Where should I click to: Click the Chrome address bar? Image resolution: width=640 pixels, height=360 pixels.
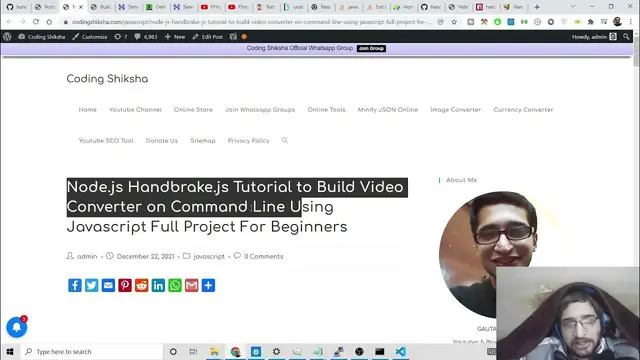tap(251, 22)
